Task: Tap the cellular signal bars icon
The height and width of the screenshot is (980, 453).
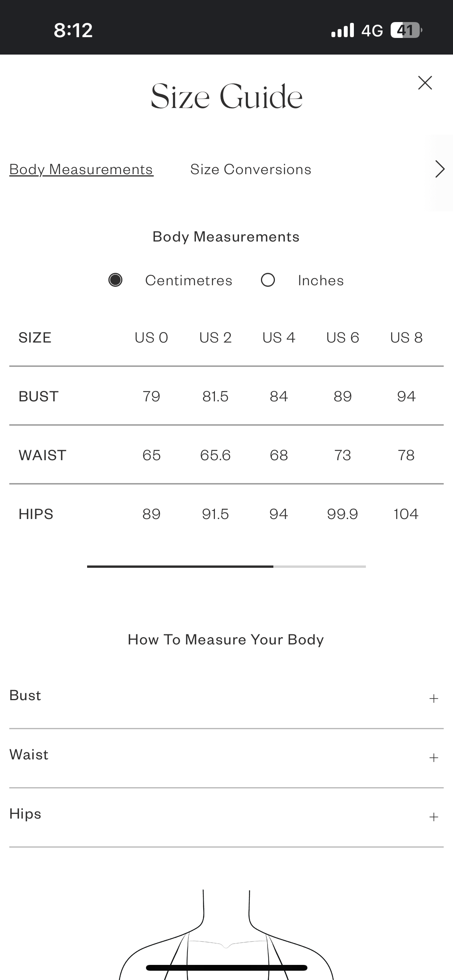Action: pyautogui.click(x=343, y=30)
